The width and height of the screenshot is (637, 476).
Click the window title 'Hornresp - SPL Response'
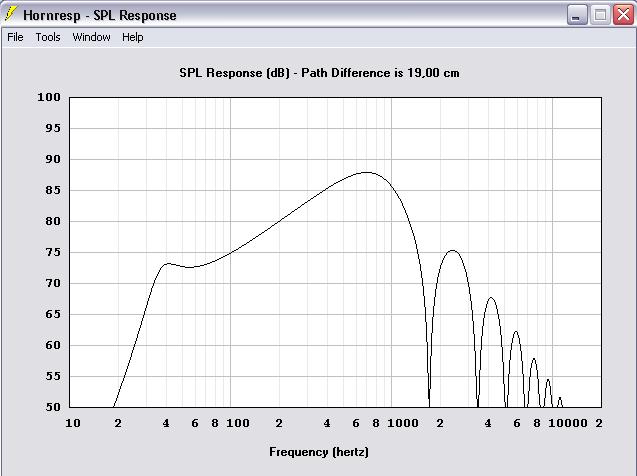pyautogui.click(x=100, y=15)
